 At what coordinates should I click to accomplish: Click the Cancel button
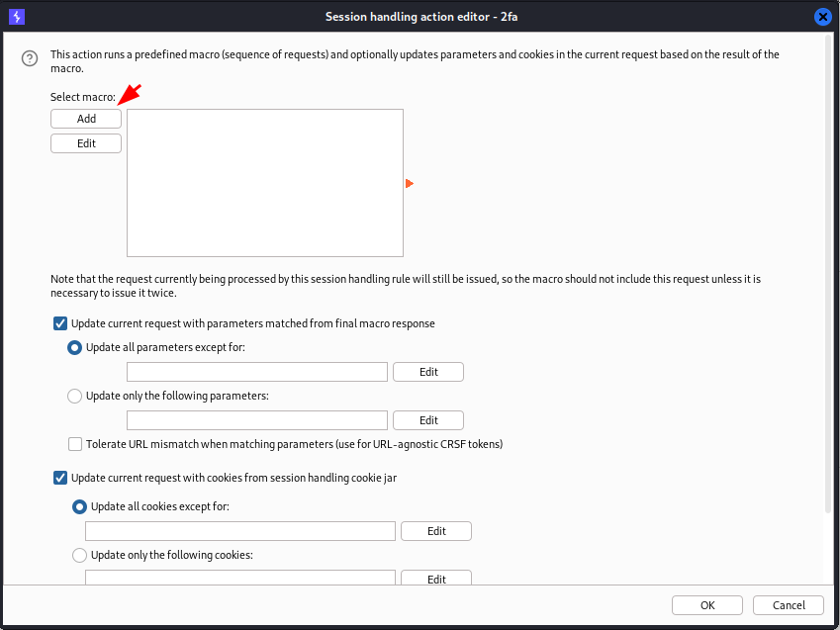[x=788, y=605]
